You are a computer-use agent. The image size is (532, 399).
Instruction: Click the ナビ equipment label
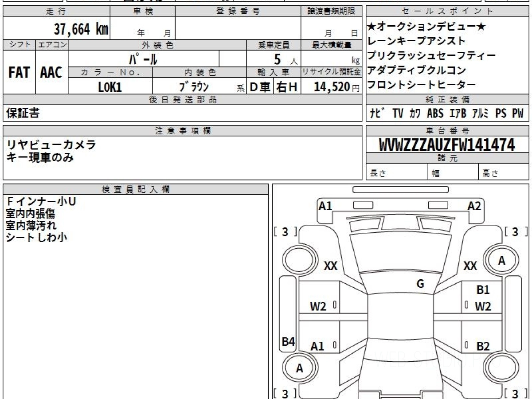[x=378, y=113]
